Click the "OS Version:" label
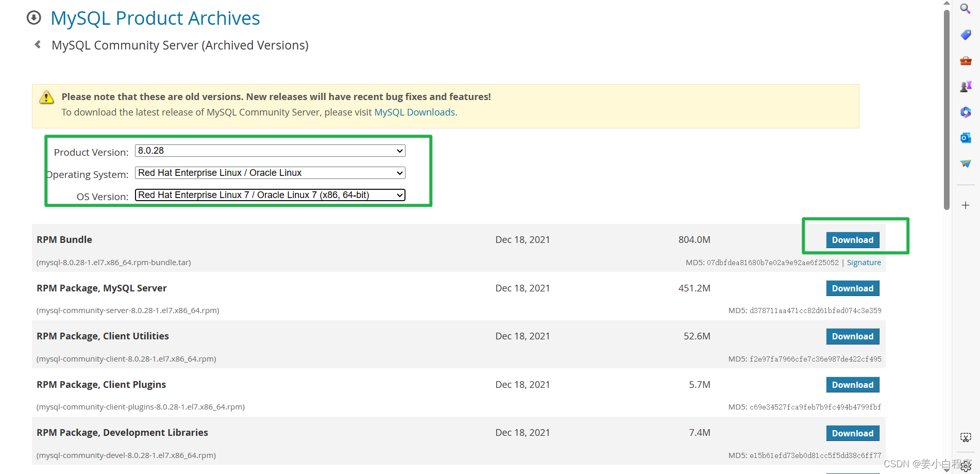Screen dimensions: 980x474 click(103, 197)
